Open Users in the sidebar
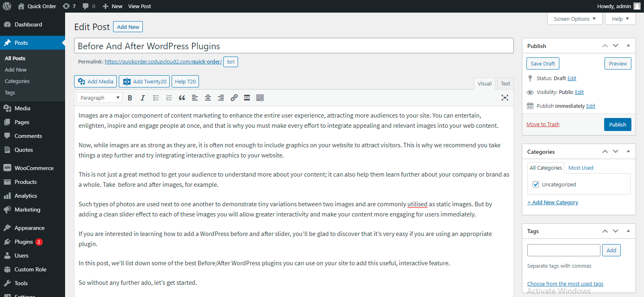The image size is (644, 297). (33, 256)
